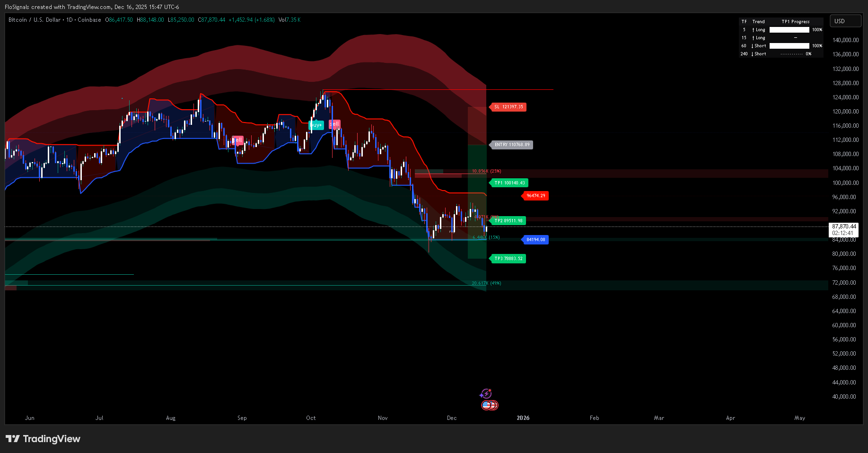The image size is (868, 453).
Task: Click the open value O86,417.50
Action: point(119,20)
